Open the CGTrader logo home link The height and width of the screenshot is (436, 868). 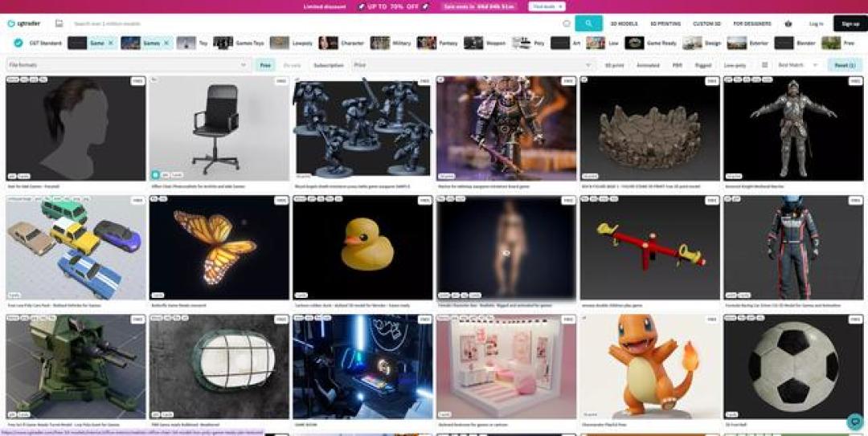(24, 24)
